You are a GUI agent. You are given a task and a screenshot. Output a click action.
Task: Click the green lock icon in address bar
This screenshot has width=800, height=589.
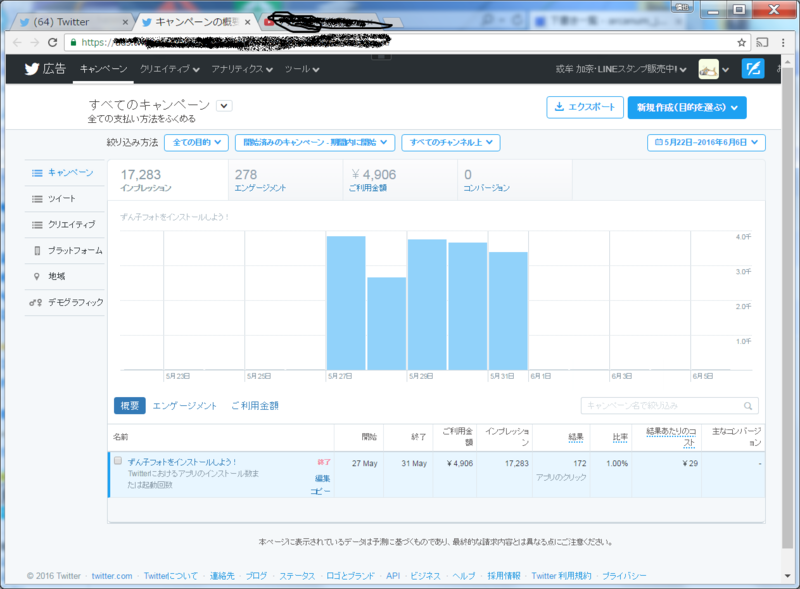click(73, 42)
